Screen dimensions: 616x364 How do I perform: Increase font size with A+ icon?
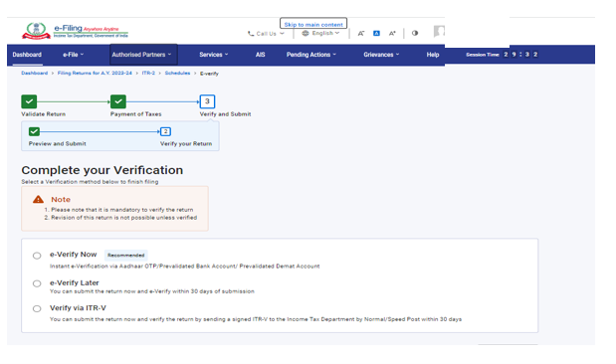pyautogui.click(x=392, y=34)
